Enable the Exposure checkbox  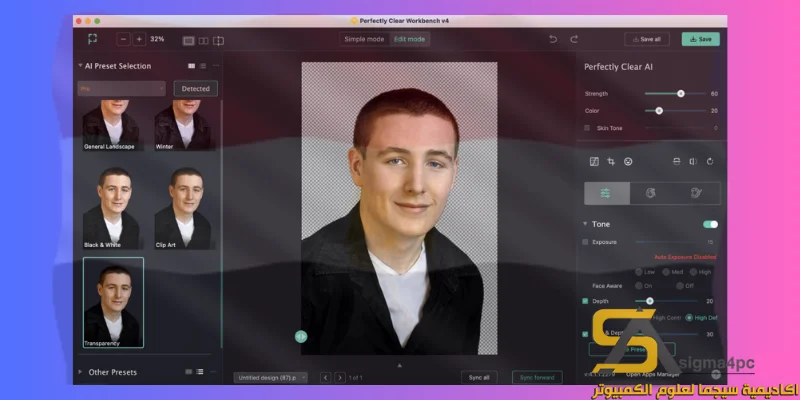(x=585, y=242)
